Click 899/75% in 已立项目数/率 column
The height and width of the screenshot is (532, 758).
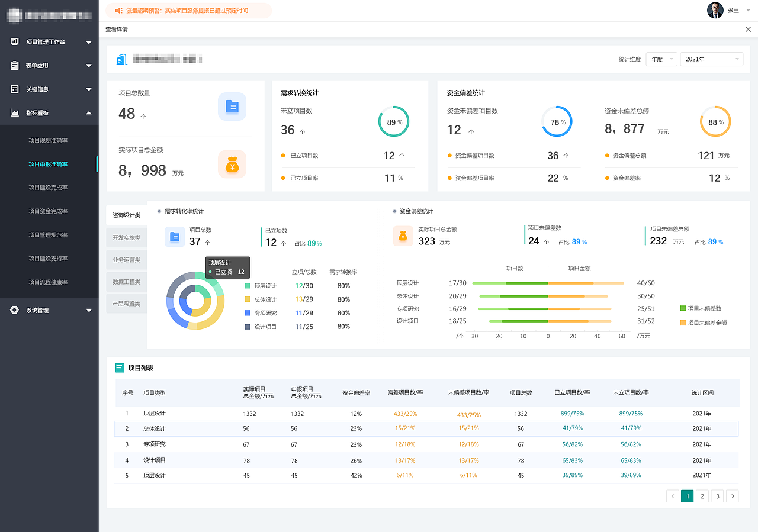(573, 414)
